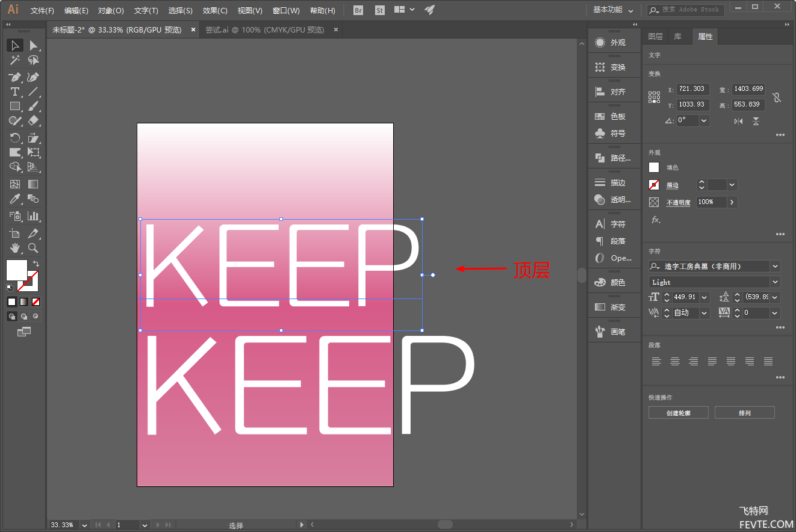Open the 效果(C) menu

coord(215,10)
